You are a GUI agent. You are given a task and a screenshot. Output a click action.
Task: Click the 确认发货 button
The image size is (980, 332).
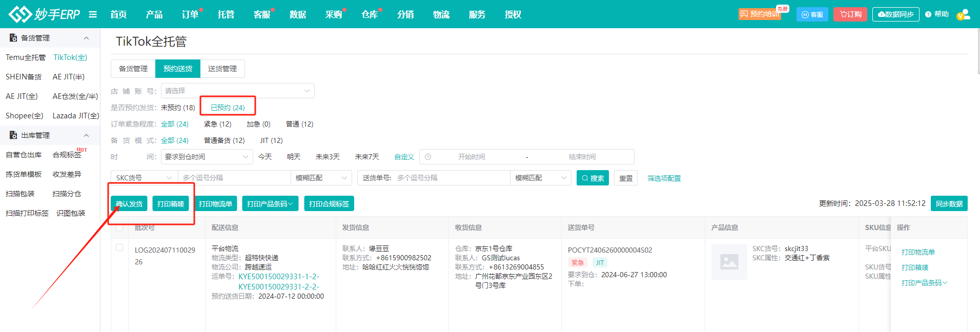coord(129,204)
